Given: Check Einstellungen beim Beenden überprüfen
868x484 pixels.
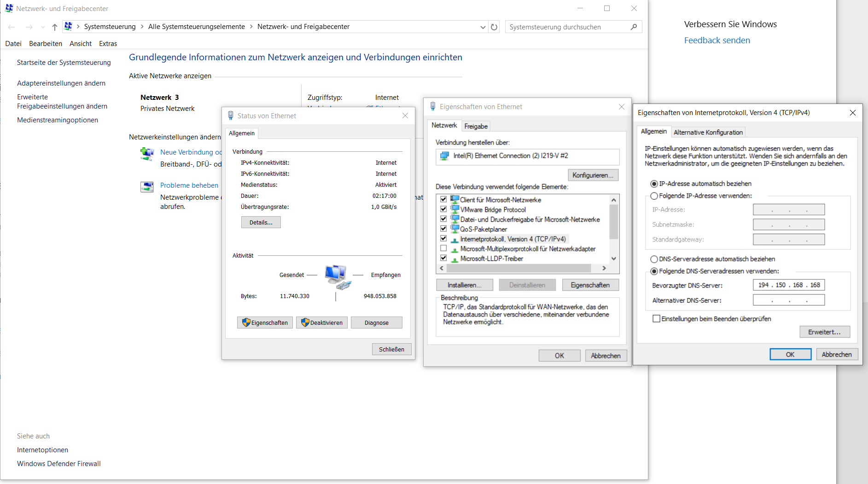Looking at the screenshot, I should (657, 319).
